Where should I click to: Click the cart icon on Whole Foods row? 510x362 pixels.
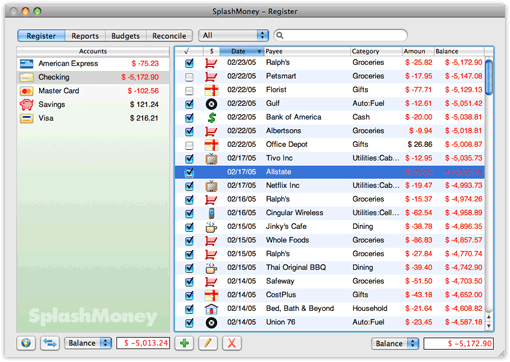(211, 240)
